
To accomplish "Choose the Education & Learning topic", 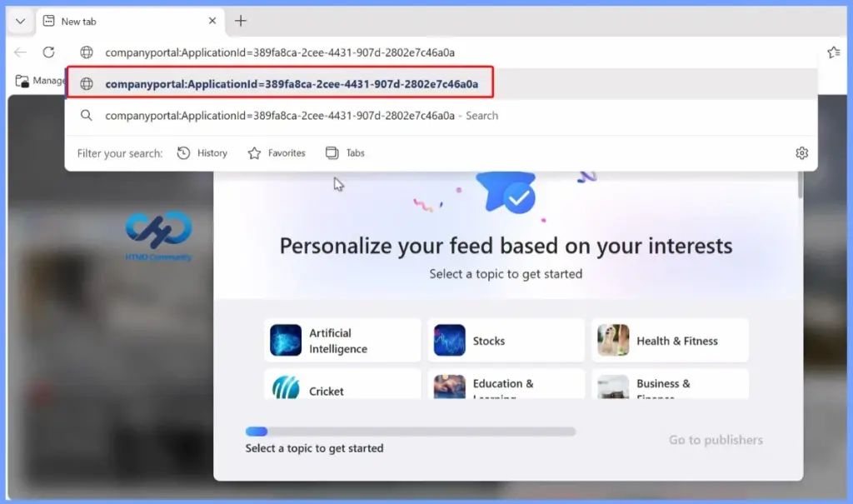I will (506, 384).
